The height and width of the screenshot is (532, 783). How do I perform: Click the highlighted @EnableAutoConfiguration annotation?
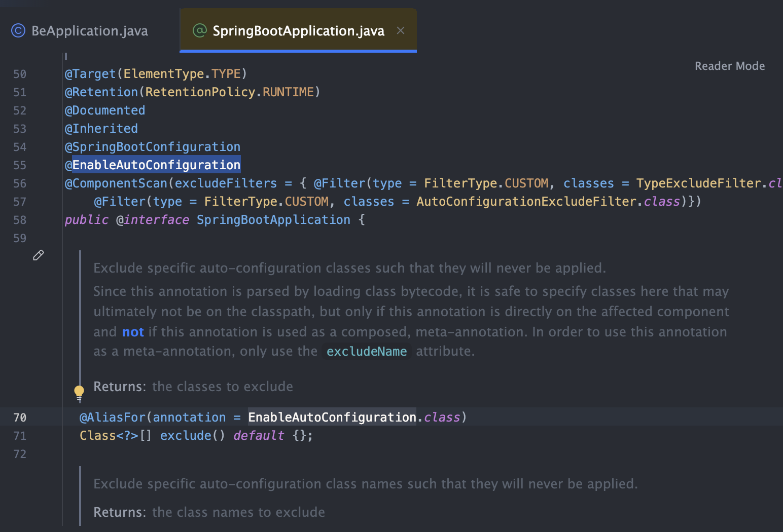click(x=153, y=165)
